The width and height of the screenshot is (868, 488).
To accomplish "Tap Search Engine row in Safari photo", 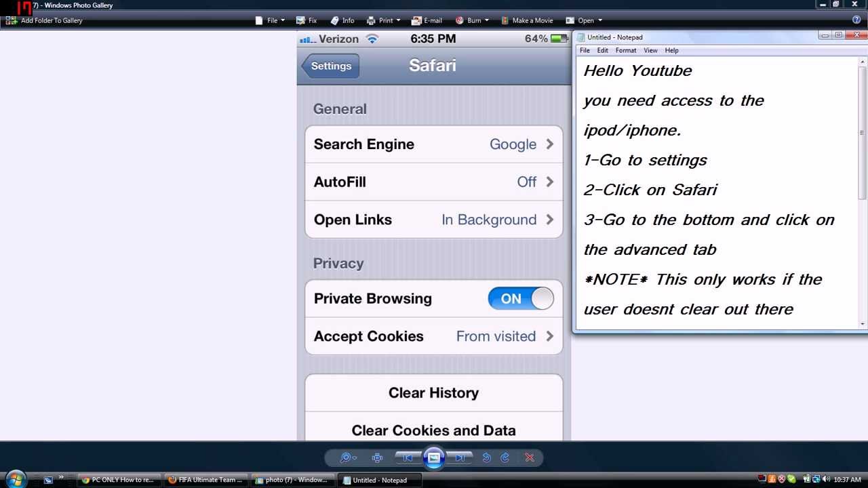I will coord(434,144).
